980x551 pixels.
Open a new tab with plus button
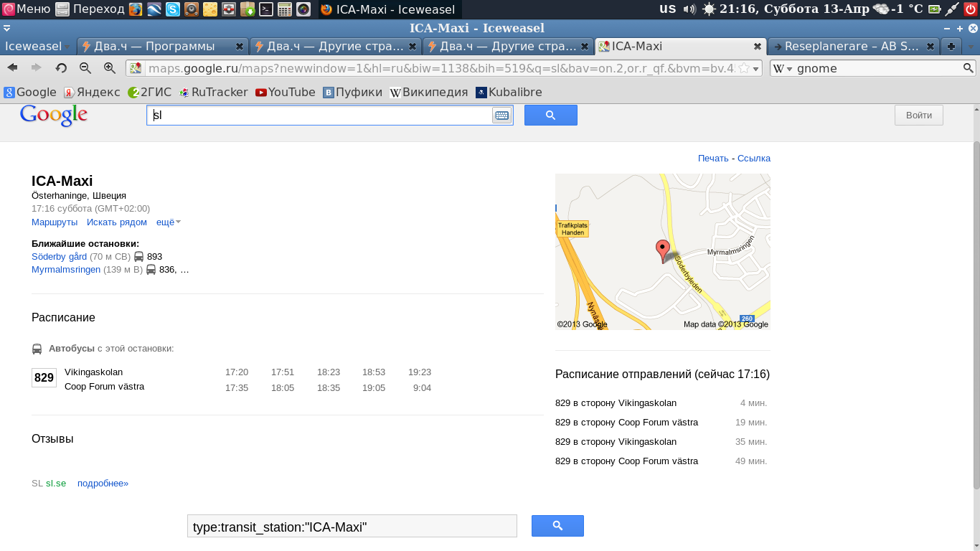(951, 46)
